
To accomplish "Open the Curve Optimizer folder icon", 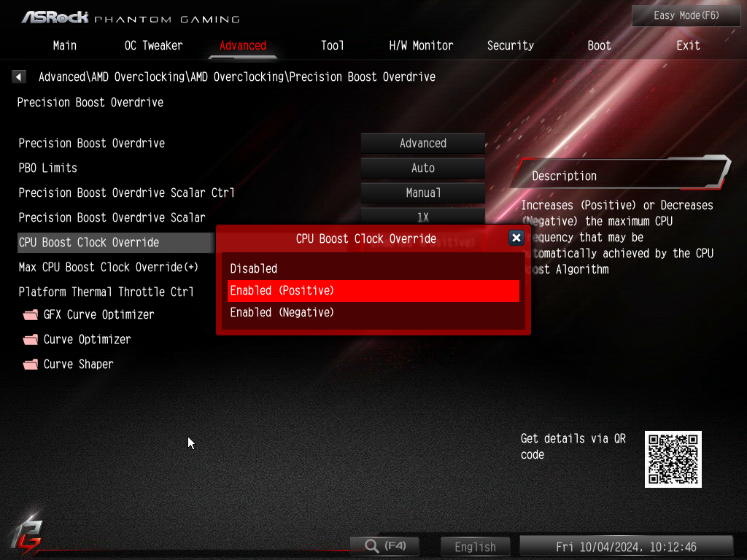I will click(x=31, y=340).
